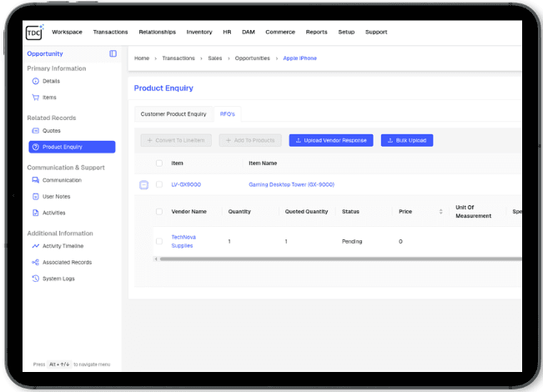The height and width of the screenshot is (392, 543).
Task: Switch to Customer Product Enquiry tab
Action: coord(173,114)
